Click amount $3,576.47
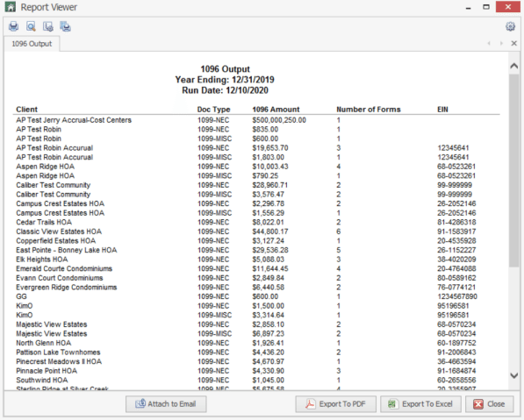Screen dimensions: 524x420 268,195
